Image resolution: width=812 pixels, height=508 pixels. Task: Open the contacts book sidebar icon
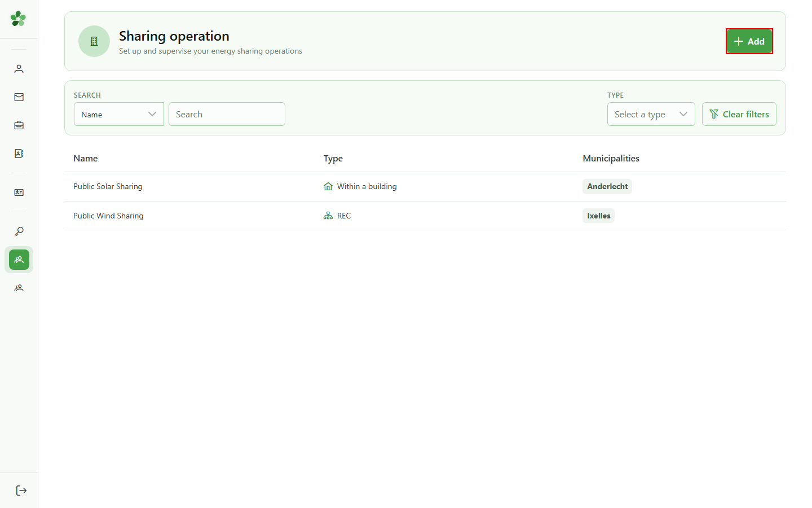click(x=19, y=154)
